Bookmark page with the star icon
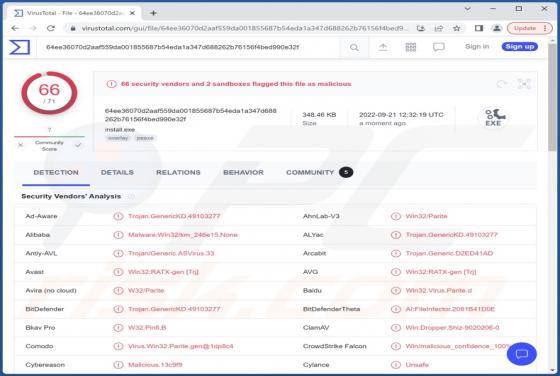 pos(456,28)
